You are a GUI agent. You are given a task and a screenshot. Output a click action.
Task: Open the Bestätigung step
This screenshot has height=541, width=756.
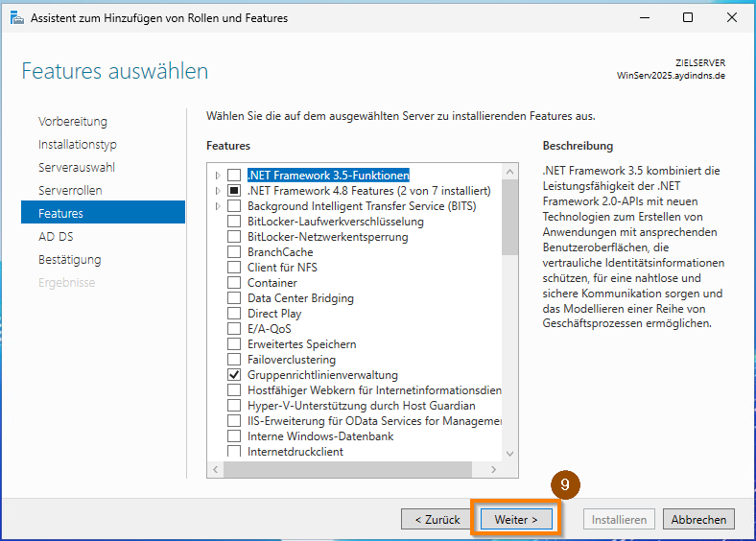(70, 259)
